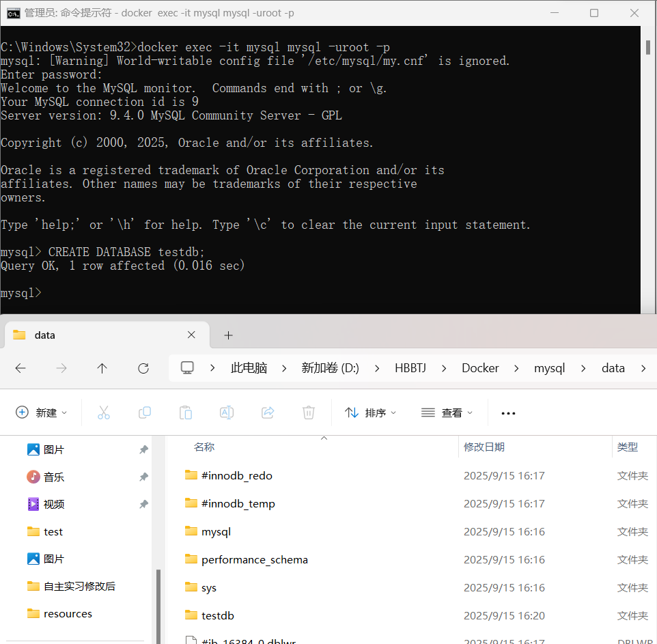657x644 pixels.
Task: Close the data tab
Action: (x=191, y=335)
